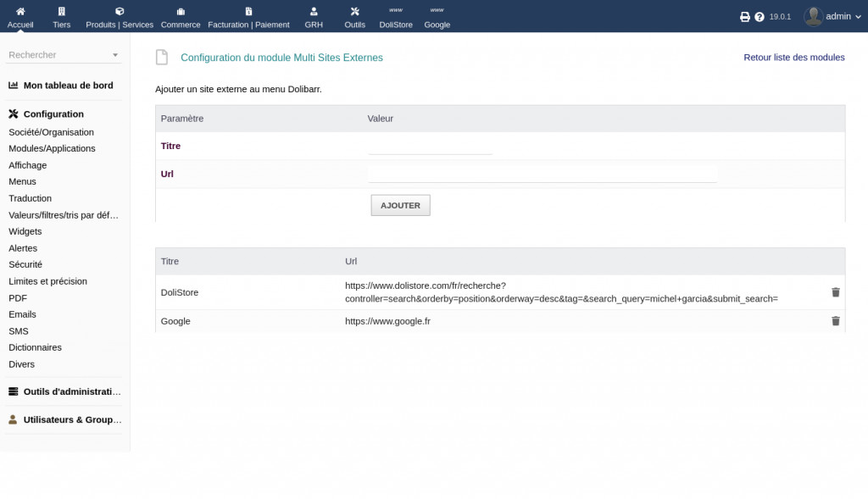This screenshot has width=868, height=499.
Task: Open Produits | Services cube icon
Action: tap(120, 12)
